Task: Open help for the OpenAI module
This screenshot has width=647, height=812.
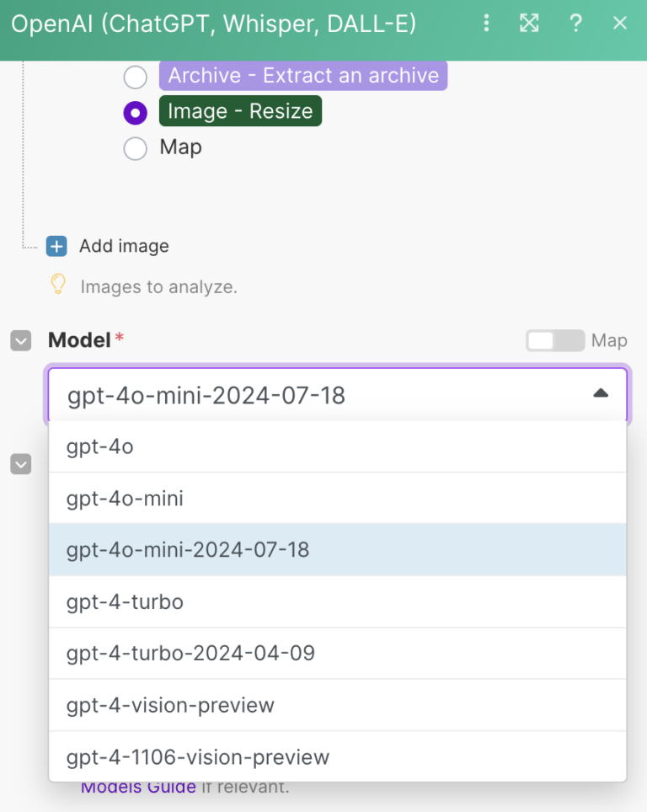Action: pos(575,23)
